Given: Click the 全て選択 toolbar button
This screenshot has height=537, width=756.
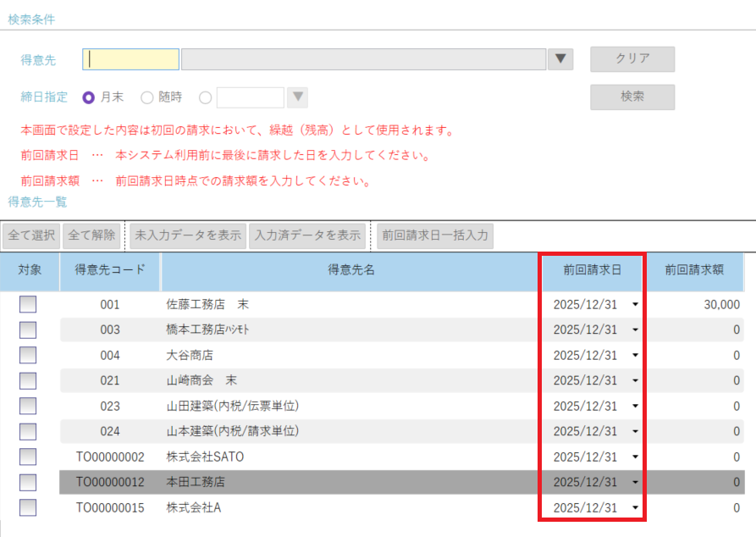Looking at the screenshot, I should 31,235.
